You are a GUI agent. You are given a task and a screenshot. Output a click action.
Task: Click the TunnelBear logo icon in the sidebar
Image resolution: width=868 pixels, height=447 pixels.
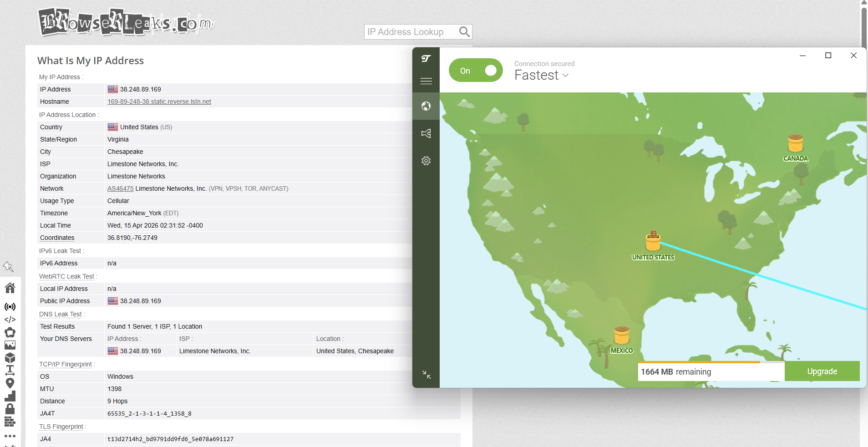coord(426,58)
